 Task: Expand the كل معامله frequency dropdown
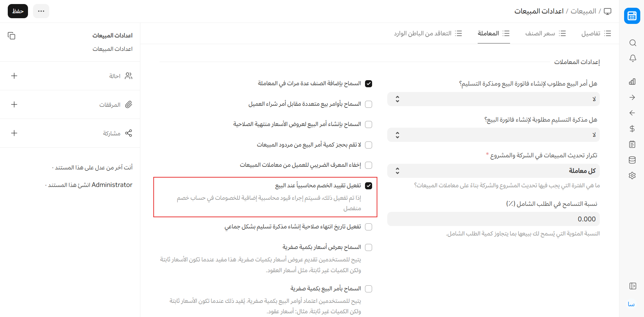493,171
